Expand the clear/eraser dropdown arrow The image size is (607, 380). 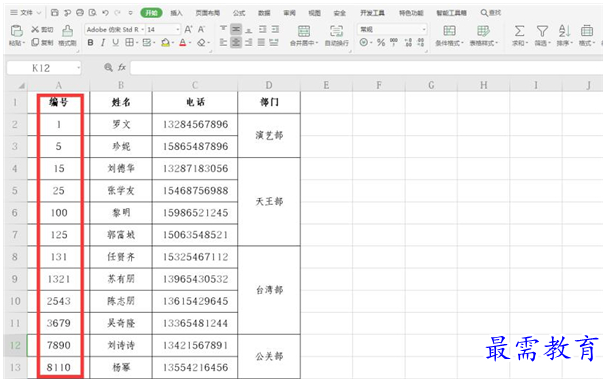tap(209, 43)
